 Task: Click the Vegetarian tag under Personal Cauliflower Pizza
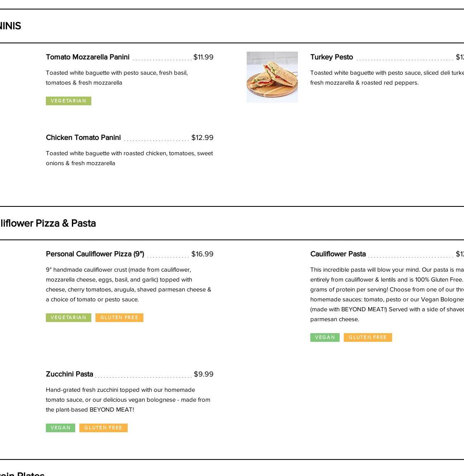(69, 317)
